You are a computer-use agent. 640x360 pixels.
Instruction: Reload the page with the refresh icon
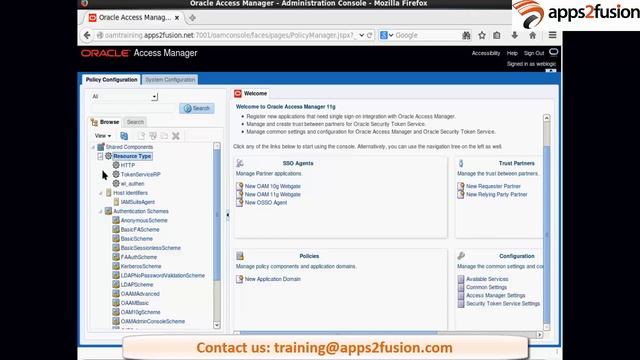369,35
